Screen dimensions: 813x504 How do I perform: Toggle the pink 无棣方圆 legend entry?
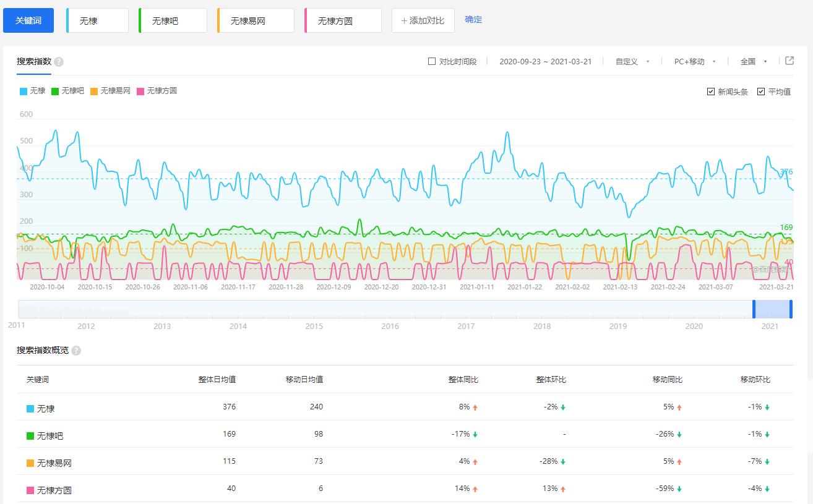(157, 91)
